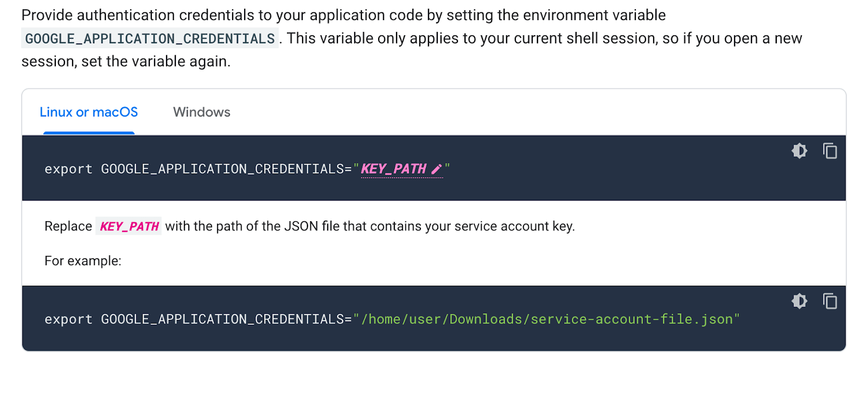Copy the example export command

829,301
